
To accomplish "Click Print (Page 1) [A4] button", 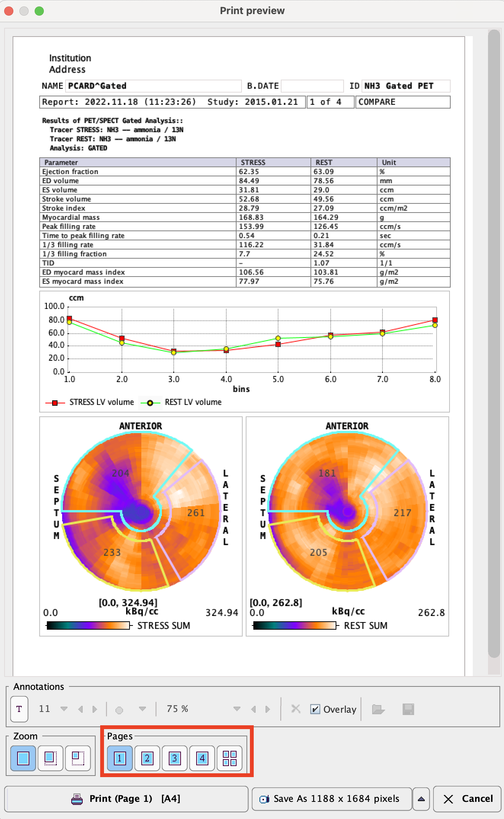I will coord(126,799).
